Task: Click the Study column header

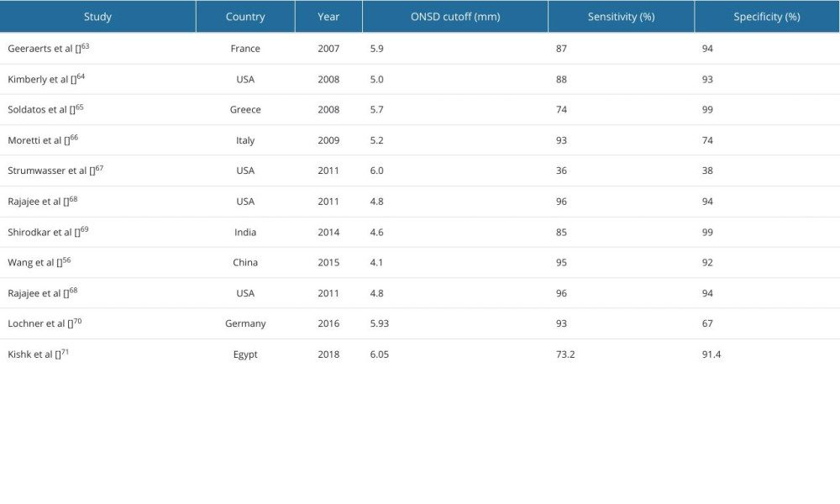Action: coord(97,17)
